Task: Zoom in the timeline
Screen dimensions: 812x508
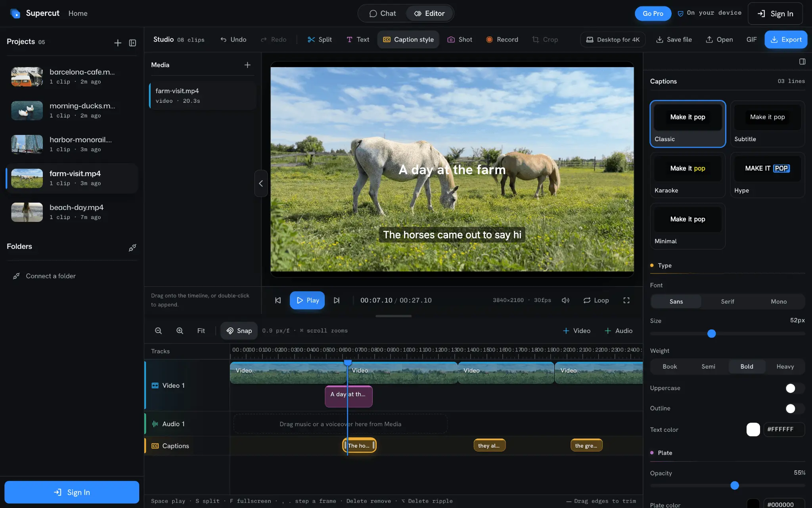Action: coord(180,331)
